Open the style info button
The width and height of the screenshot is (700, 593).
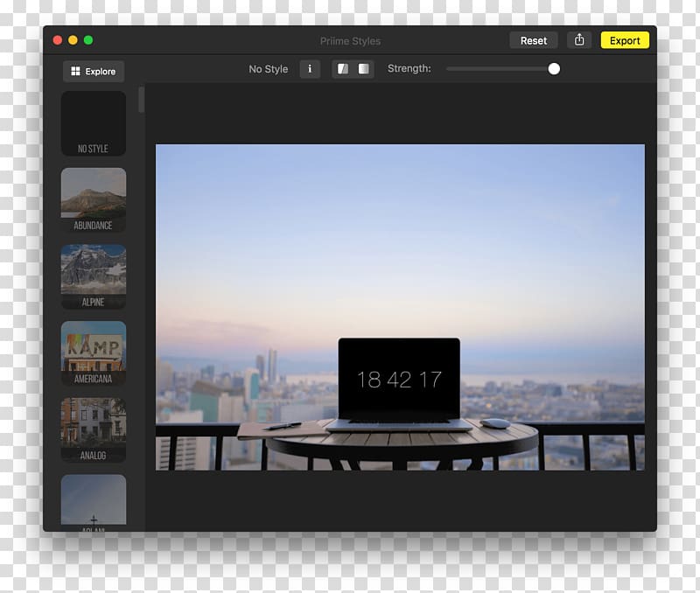coord(310,69)
